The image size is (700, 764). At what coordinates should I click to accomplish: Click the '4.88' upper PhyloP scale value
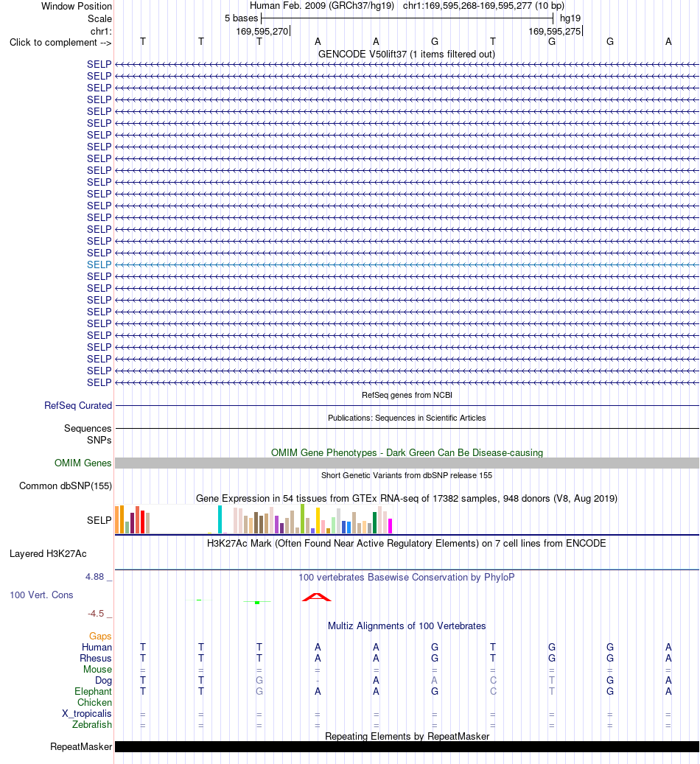pos(95,577)
